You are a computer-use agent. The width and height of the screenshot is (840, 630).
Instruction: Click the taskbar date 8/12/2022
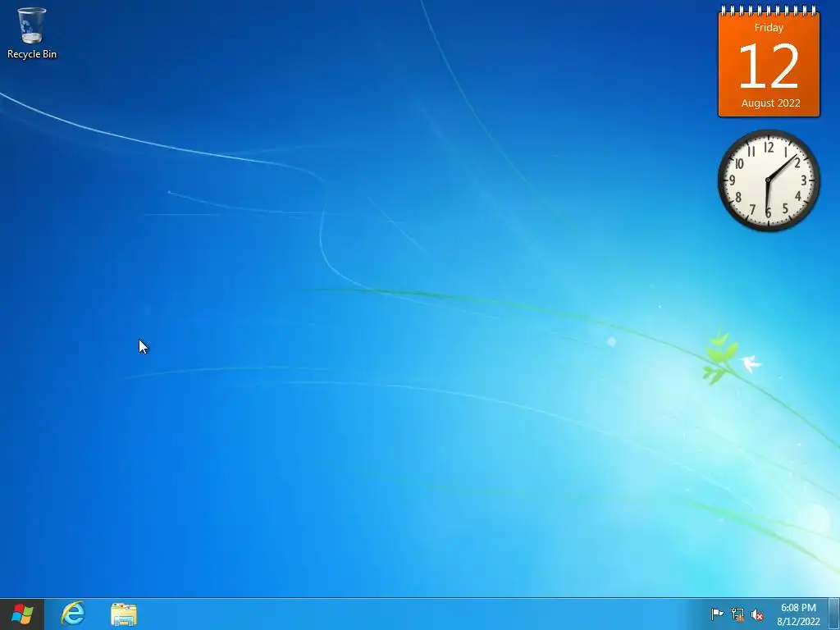pyautogui.click(x=798, y=622)
